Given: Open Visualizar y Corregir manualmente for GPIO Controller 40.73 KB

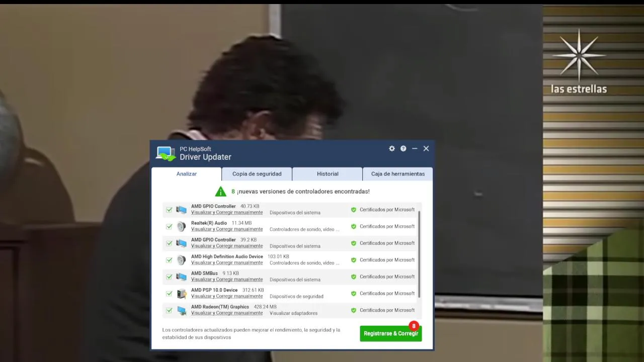Looking at the screenshot, I should point(227,212).
